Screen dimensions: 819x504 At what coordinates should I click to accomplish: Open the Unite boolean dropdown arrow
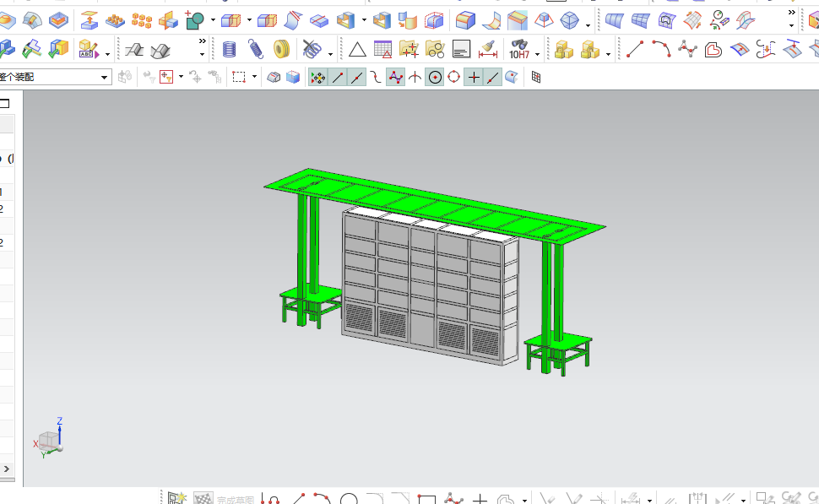[x=213, y=20]
